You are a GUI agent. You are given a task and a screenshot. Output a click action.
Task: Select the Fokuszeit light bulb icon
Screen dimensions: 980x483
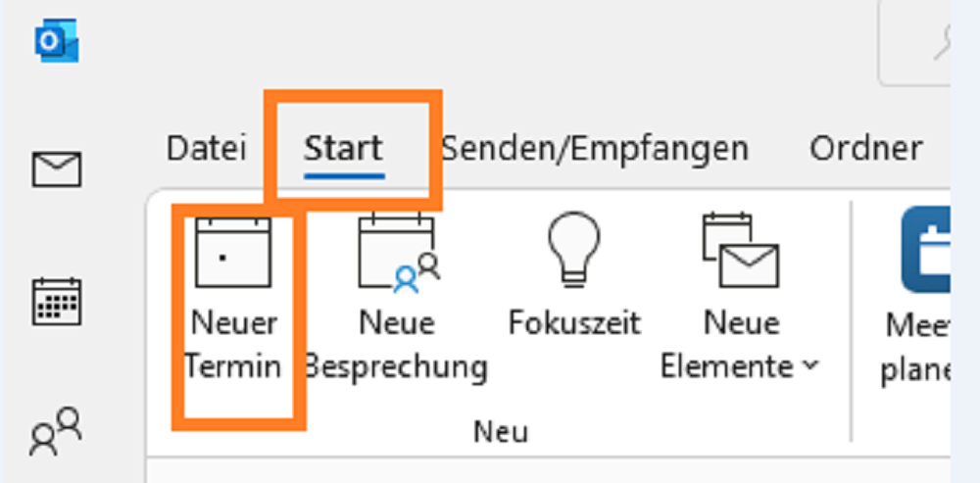click(573, 250)
